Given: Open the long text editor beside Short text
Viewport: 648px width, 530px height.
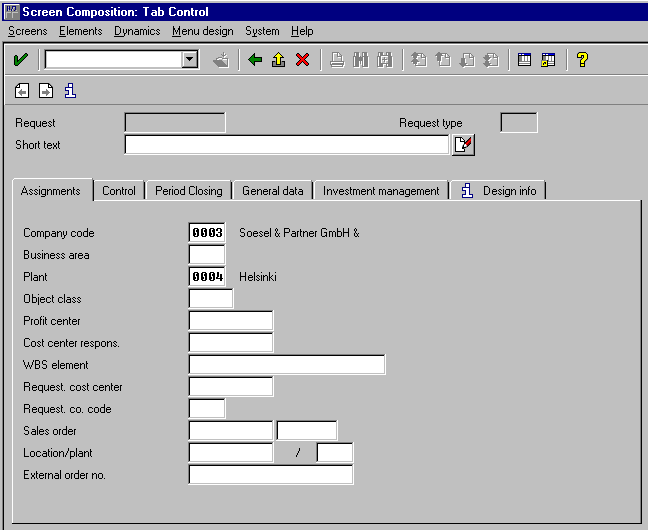Looking at the screenshot, I should (x=463, y=145).
